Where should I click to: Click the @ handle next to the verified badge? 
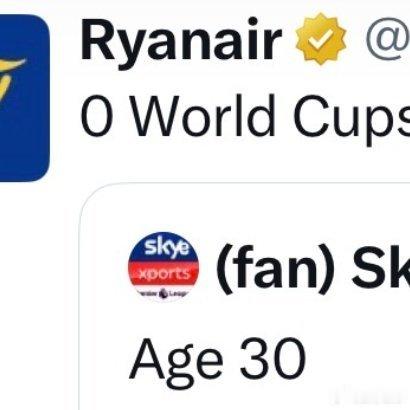(388, 40)
